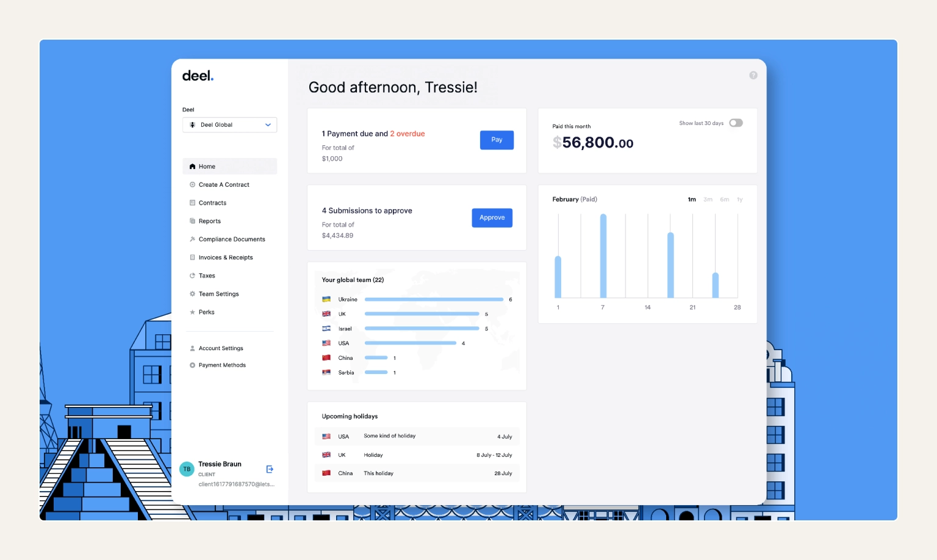
Task: Click the TB avatar circle
Action: [187, 469]
